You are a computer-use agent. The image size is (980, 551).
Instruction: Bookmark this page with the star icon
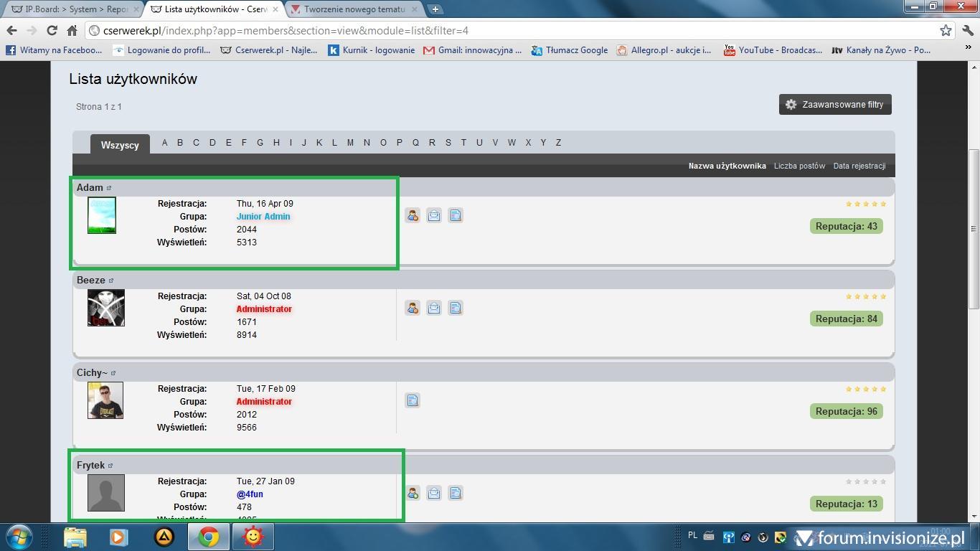[946, 31]
